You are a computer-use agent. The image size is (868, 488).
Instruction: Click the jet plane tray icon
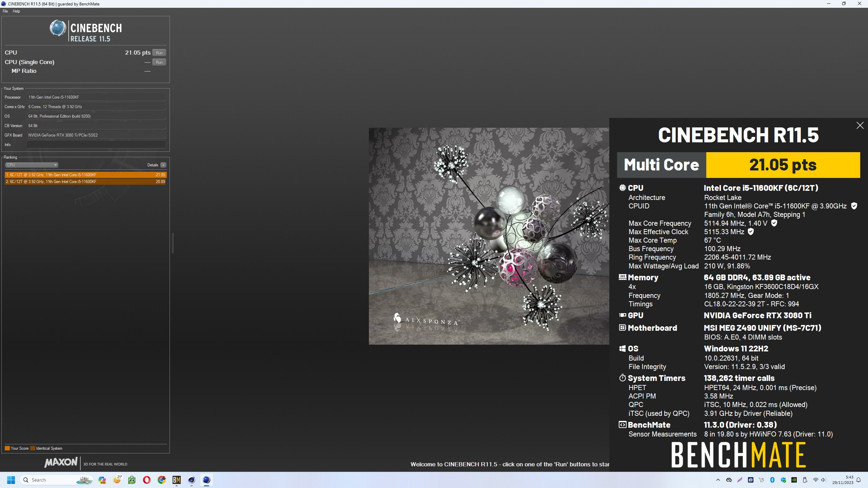[761, 480]
